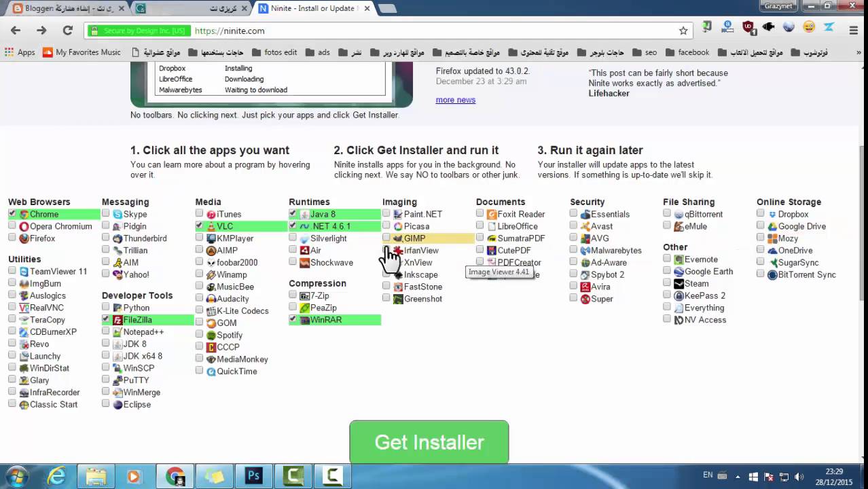This screenshot has width=868, height=489.
Task: Check the LibreOffice checkbox
Action: coord(480,225)
